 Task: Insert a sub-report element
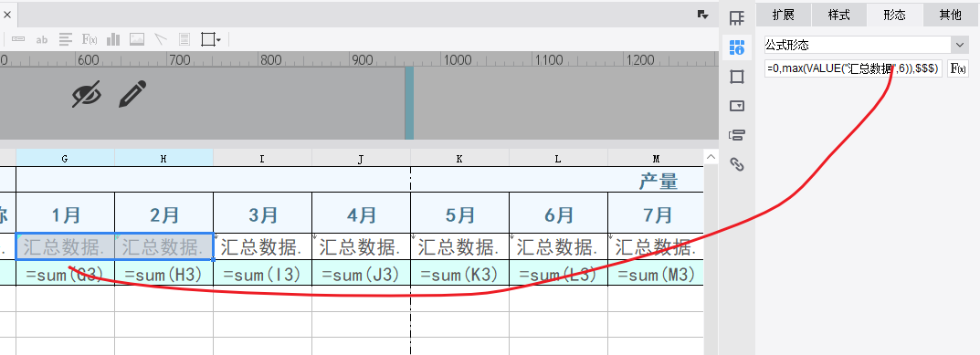[184, 39]
